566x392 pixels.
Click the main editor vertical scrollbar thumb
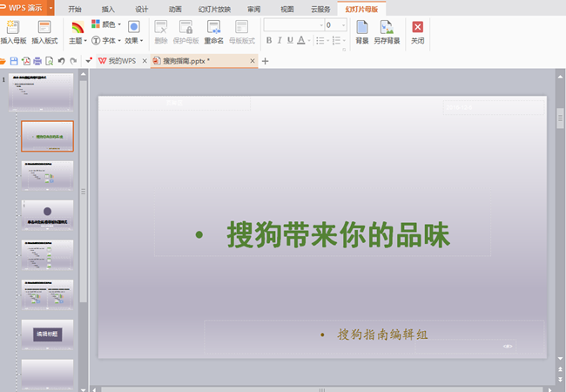pos(560,118)
